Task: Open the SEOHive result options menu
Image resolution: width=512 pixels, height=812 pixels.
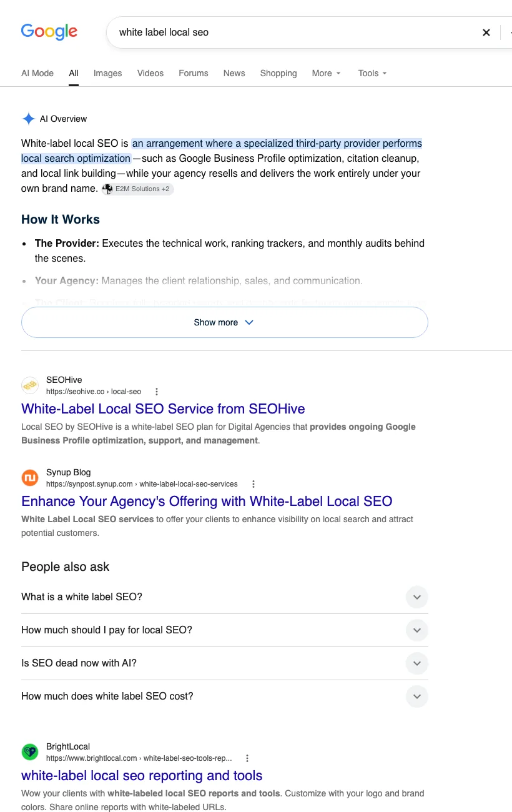Action: 157,392
